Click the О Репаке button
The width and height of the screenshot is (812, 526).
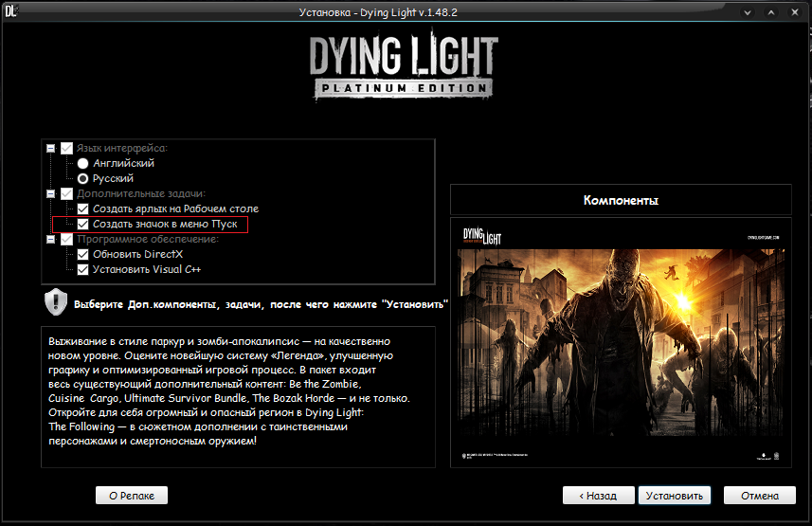[x=132, y=495]
